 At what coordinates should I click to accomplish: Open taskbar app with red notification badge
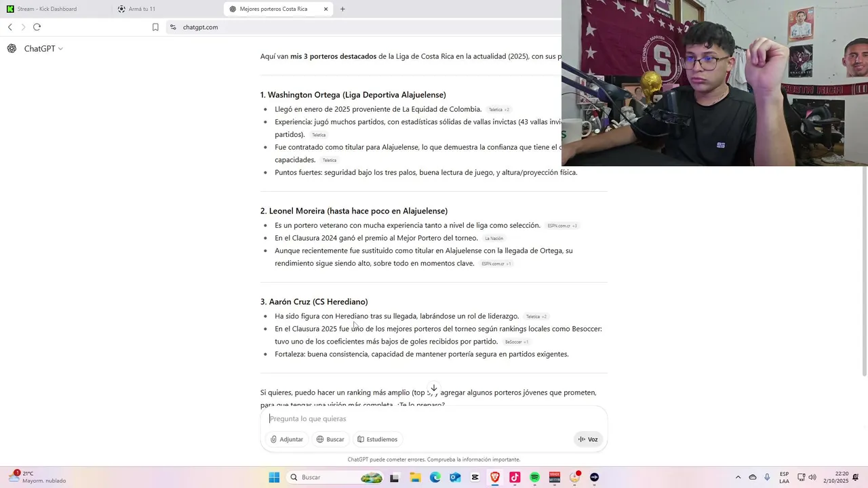575,477
